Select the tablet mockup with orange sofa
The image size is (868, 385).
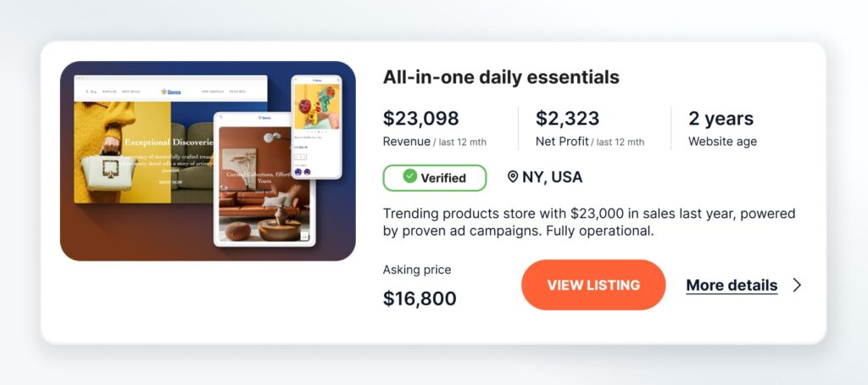[264, 180]
